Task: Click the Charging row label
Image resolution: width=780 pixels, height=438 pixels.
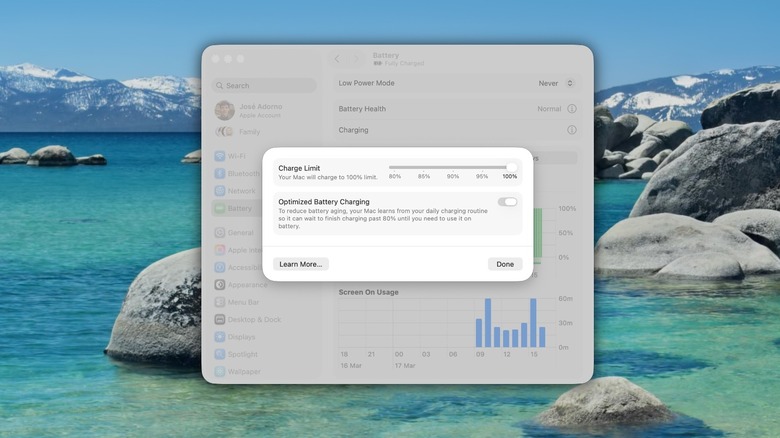Action: [x=353, y=130]
